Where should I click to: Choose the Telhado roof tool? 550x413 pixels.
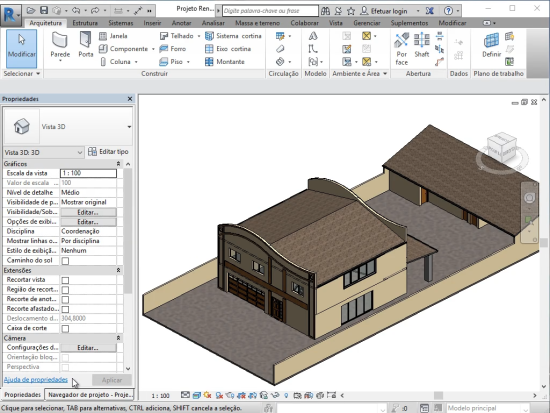coord(176,36)
